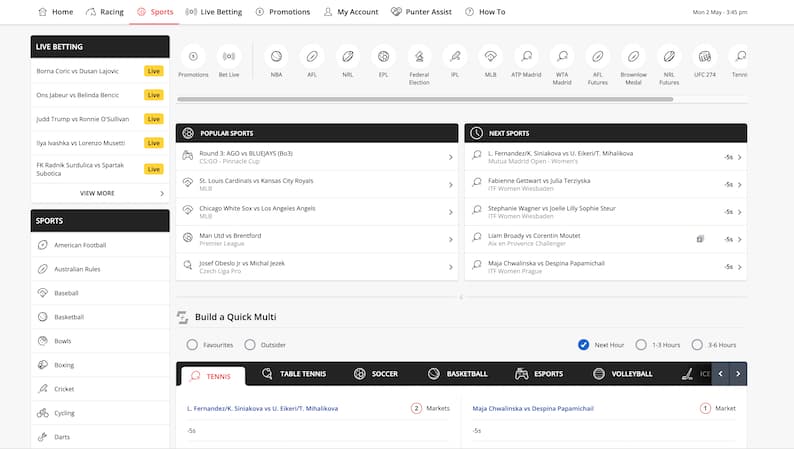Open the Brownlow Medal icon
794x449 pixels.
tap(633, 57)
